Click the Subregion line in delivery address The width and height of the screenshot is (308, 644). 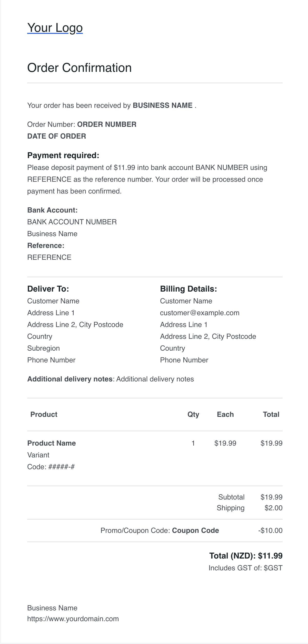click(x=44, y=348)
